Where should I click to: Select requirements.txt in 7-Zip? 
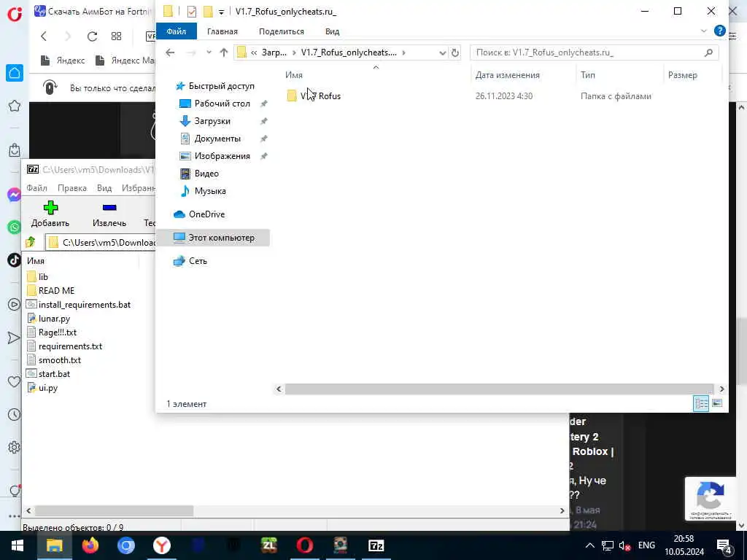pyautogui.click(x=64, y=346)
